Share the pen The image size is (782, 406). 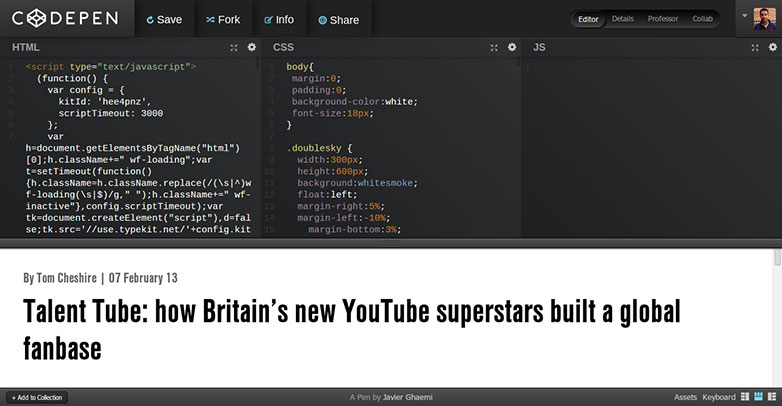pos(339,20)
